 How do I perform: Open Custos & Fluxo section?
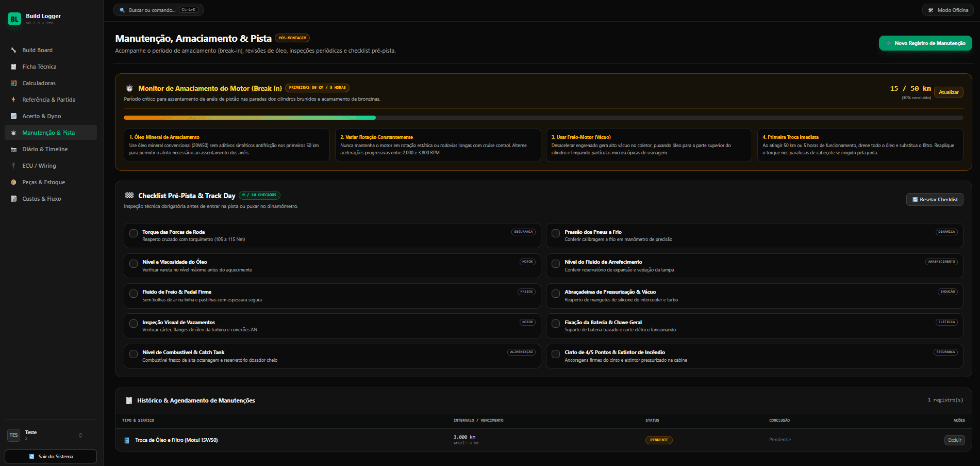point(51,199)
